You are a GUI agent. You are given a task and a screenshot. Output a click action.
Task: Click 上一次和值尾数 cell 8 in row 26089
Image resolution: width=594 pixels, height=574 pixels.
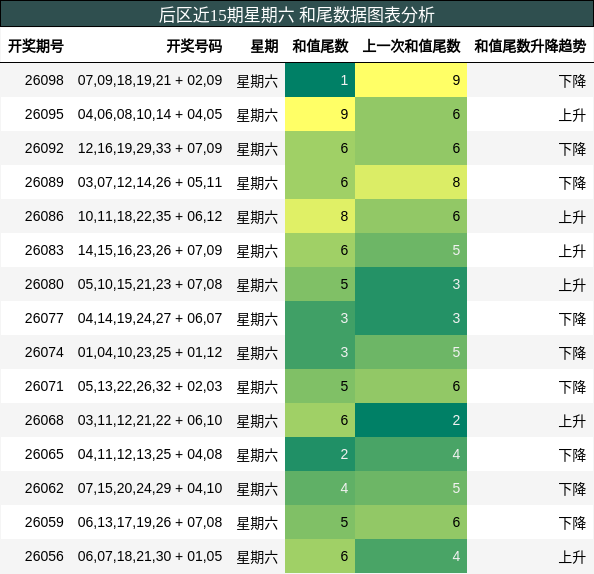(x=411, y=182)
